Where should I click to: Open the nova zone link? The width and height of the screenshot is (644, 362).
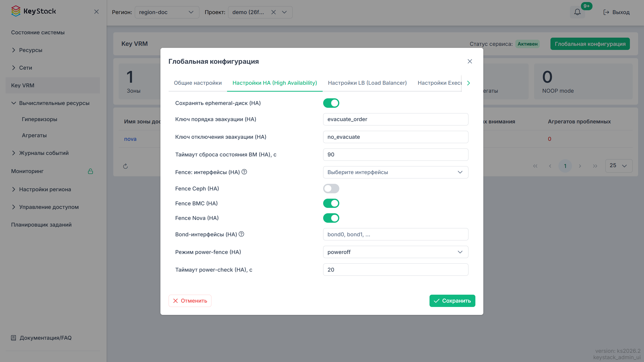click(130, 139)
